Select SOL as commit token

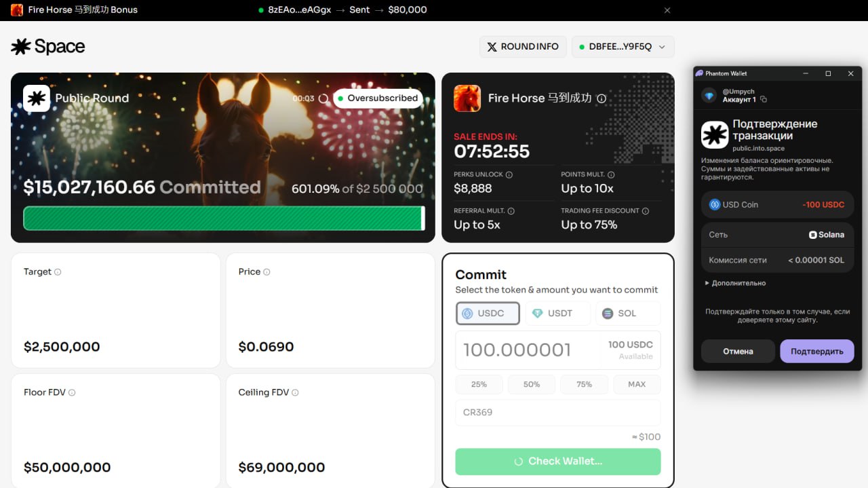point(628,314)
